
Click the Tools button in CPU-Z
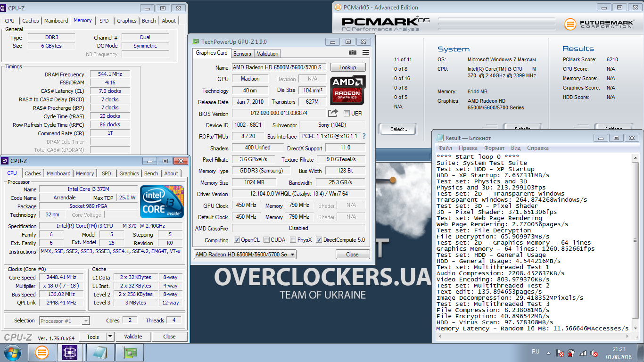click(x=93, y=337)
